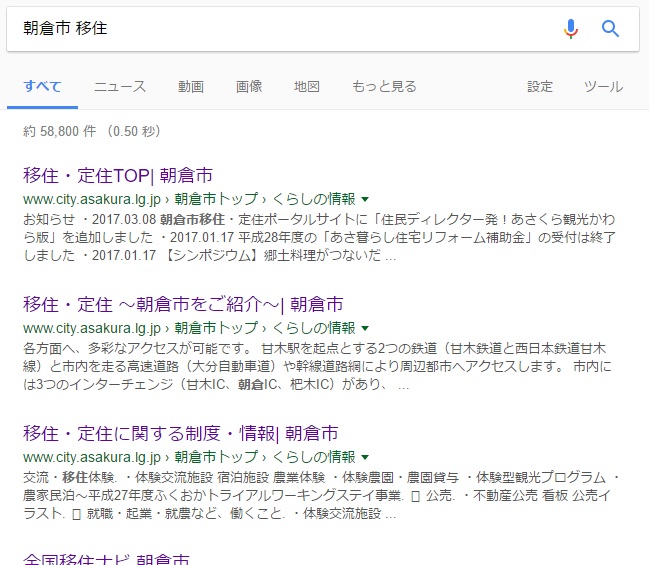Click snippet text starting お知らせ ・2017.03.08

tap(320, 237)
